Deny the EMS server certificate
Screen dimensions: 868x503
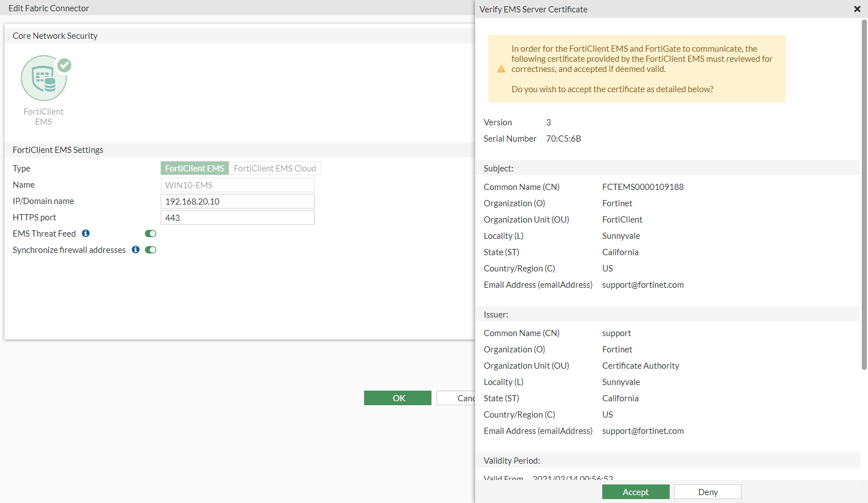(708, 492)
